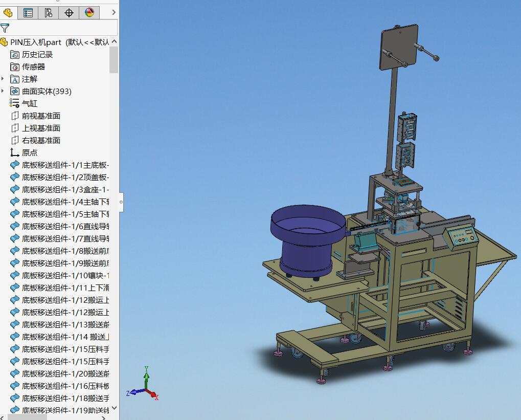521x420 pixels.
Task: Click the text 底板移送组件-1/20搬送前
Action: (x=65, y=374)
